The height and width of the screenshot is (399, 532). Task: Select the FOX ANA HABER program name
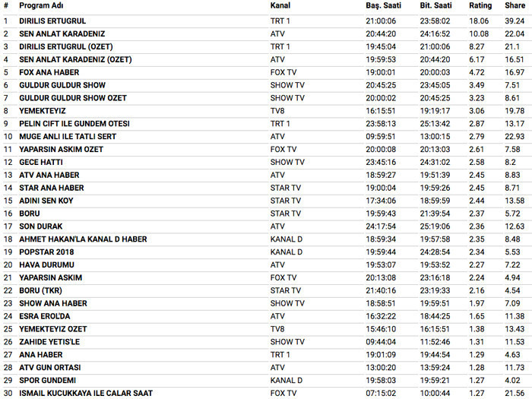[50, 72]
